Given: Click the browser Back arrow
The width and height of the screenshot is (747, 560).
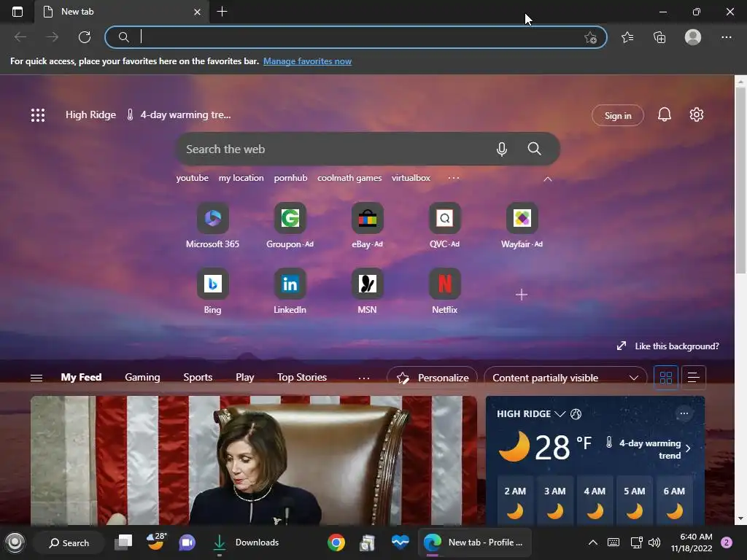Looking at the screenshot, I should click(20, 37).
